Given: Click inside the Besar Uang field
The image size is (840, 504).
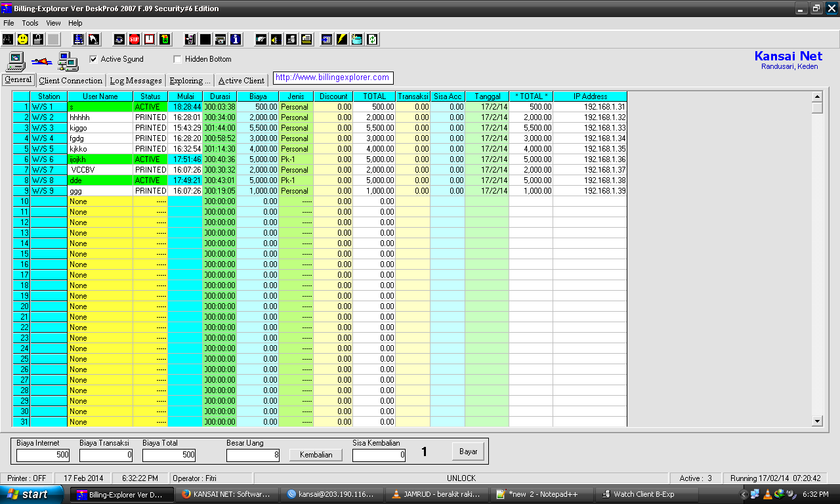Looking at the screenshot, I should pyautogui.click(x=253, y=455).
